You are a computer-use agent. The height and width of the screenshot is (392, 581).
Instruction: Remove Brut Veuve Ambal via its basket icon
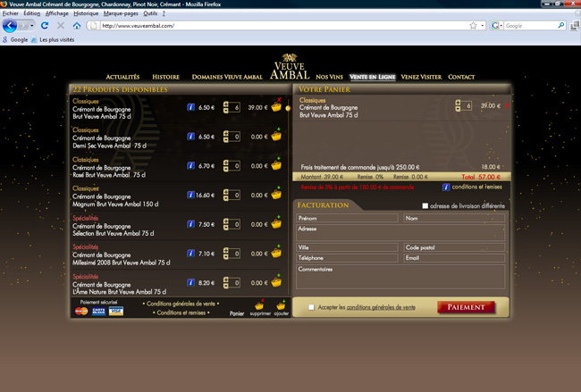(276, 106)
